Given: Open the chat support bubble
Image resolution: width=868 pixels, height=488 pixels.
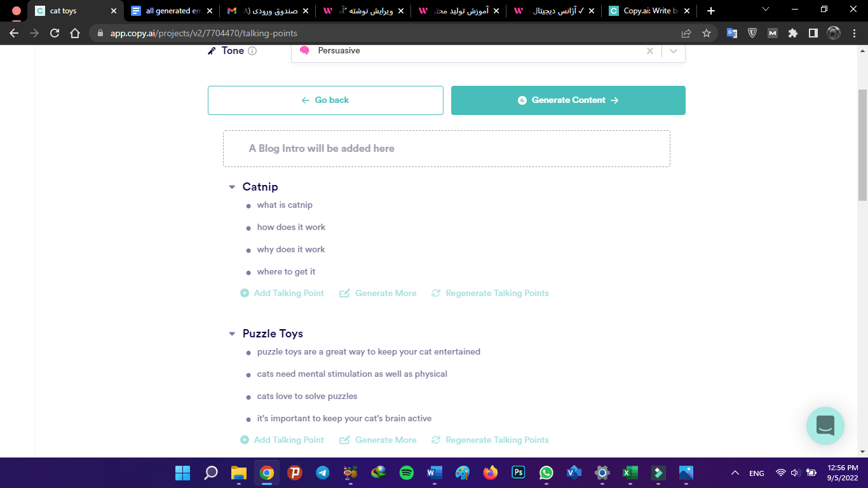Looking at the screenshot, I should pos(825,425).
